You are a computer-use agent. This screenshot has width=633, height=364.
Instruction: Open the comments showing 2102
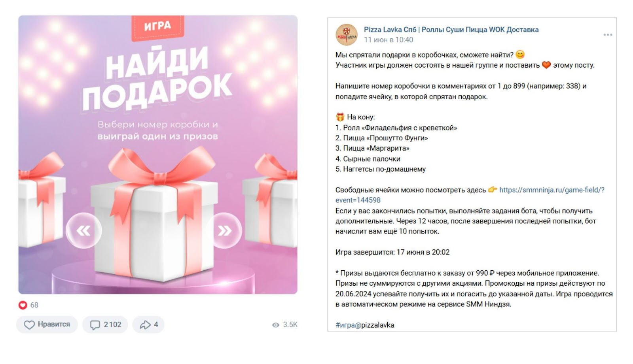tap(105, 324)
